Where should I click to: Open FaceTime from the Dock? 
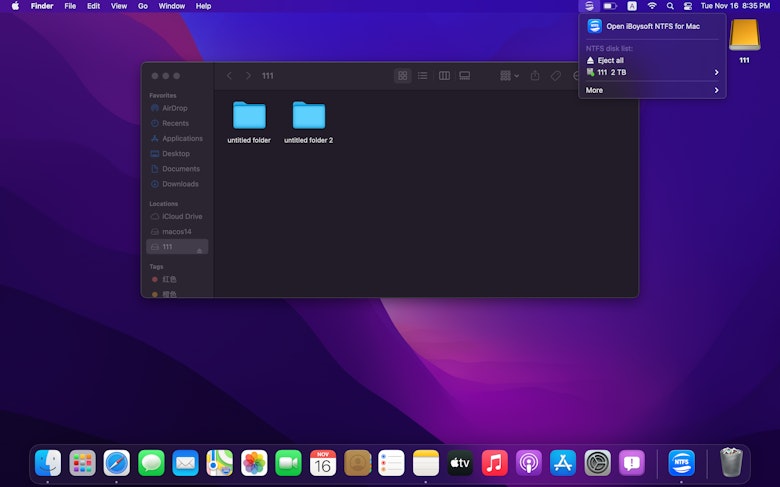click(x=289, y=463)
